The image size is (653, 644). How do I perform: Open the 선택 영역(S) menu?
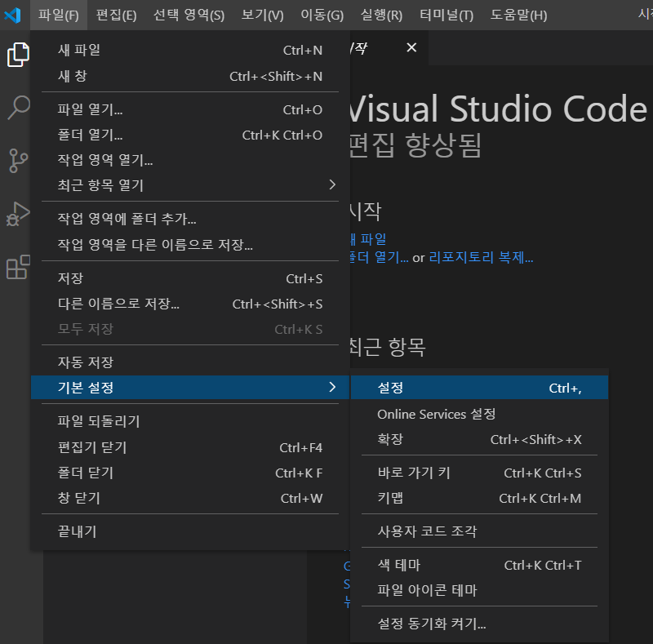coord(189,15)
